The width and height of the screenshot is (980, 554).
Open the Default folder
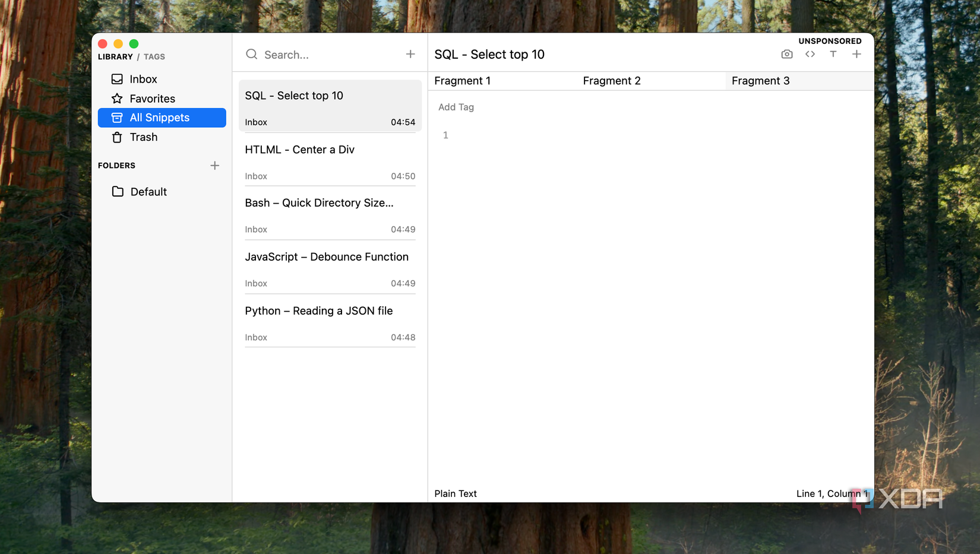coord(148,191)
